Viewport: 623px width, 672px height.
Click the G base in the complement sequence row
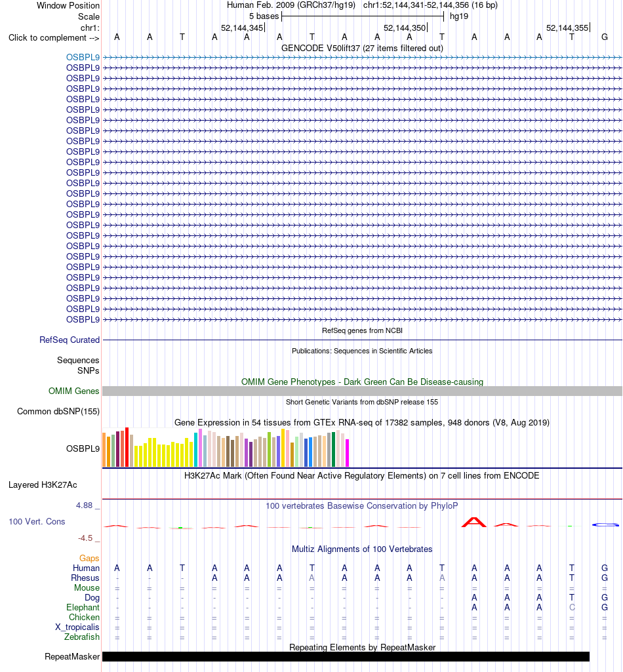click(604, 37)
